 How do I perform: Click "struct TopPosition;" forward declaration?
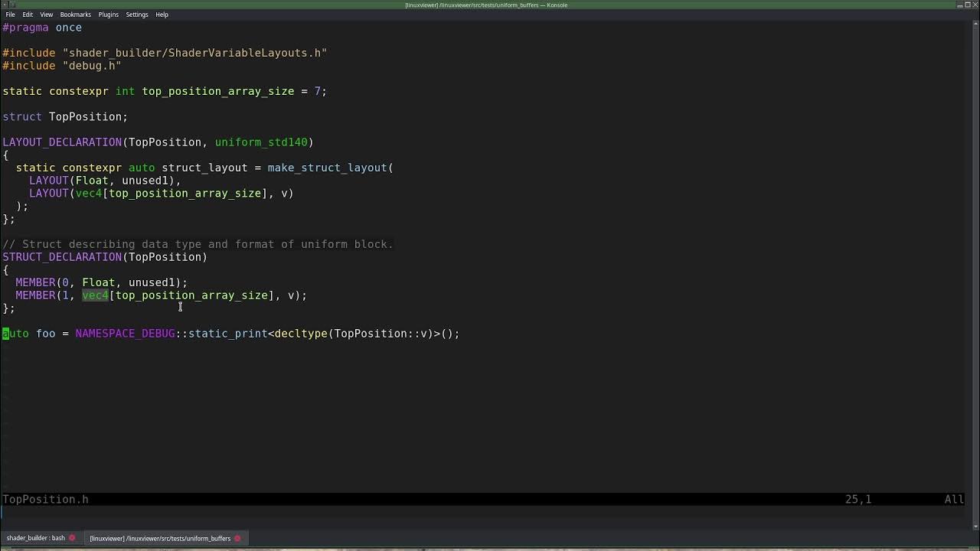(x=65, y=117)
